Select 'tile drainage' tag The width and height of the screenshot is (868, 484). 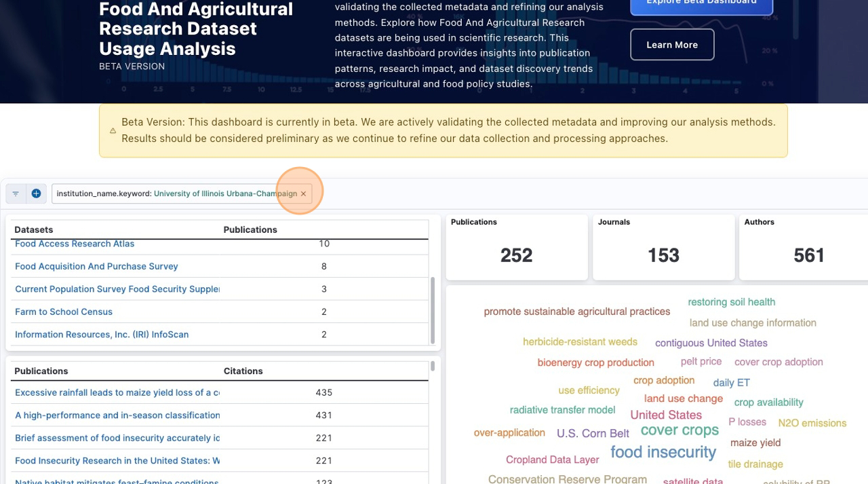click(755, 464)
